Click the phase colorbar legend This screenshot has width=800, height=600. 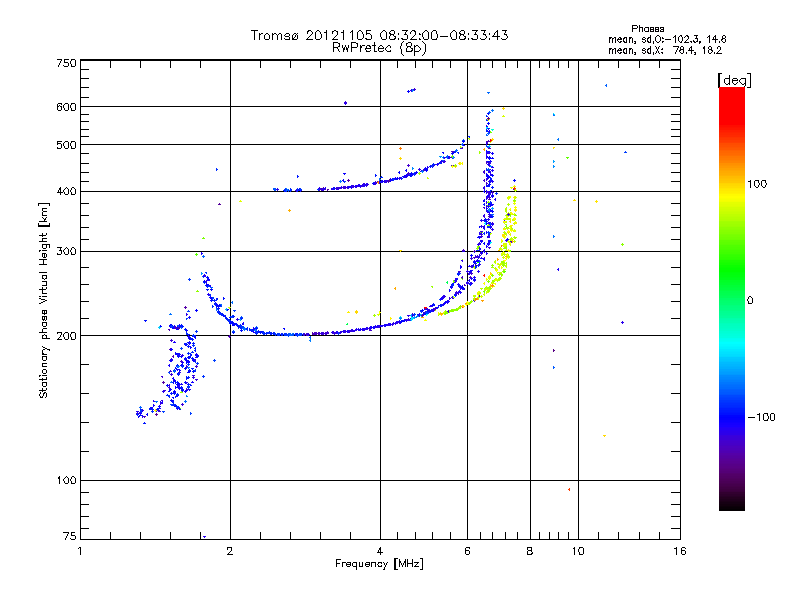pos(732,298)
